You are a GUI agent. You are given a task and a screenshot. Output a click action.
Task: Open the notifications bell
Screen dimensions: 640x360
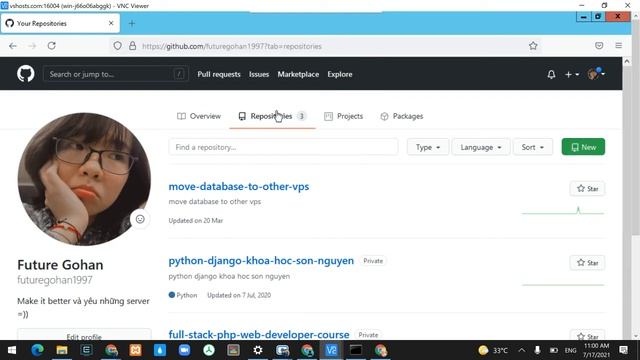(x=551, y=74)
